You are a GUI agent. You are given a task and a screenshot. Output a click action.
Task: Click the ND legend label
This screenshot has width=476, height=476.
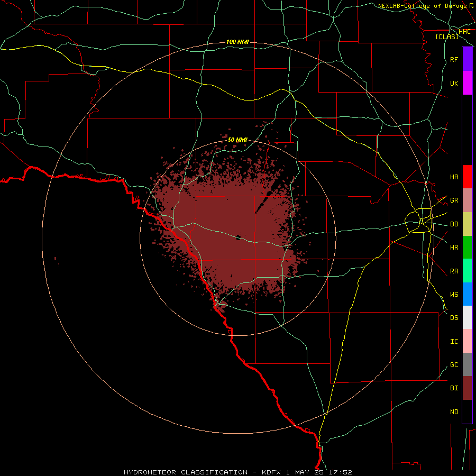[454, 412]
